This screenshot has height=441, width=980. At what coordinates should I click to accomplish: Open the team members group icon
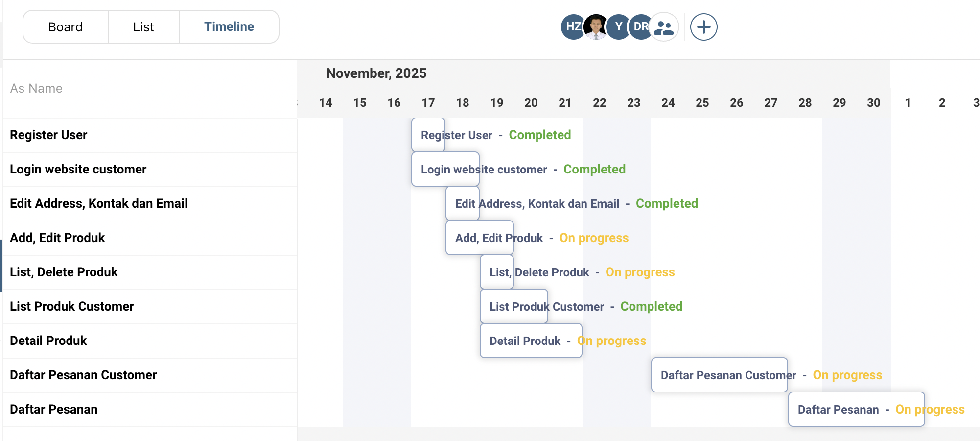(664, 27)
